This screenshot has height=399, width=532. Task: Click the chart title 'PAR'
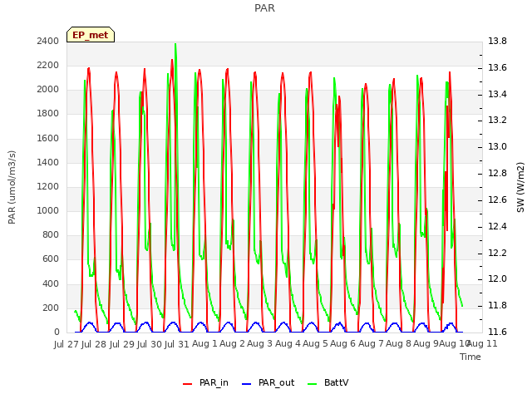pyautogui.click(x=264, y=8)
